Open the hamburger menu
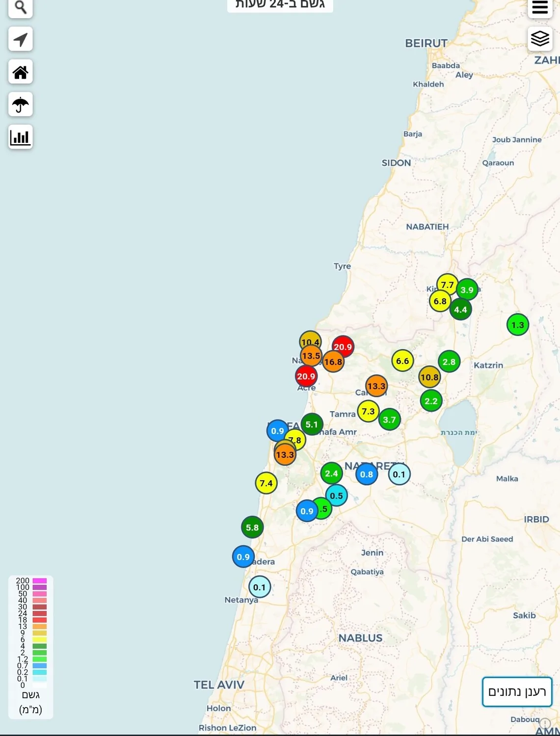This screenshot has width=560, height=736. (x=540, y=7)
